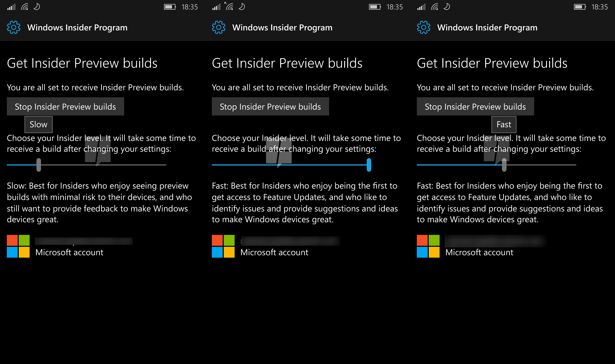615x364 pixels.
Task: Click Stop Insider Preview builds in right screen
Action: coord(475,106)
